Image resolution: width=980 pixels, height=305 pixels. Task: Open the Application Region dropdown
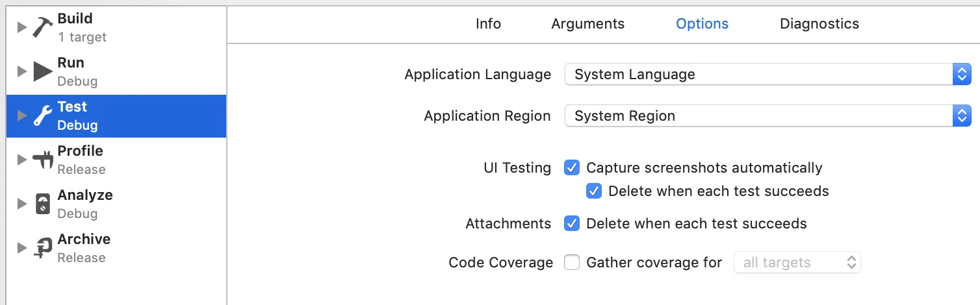[767, 116]
